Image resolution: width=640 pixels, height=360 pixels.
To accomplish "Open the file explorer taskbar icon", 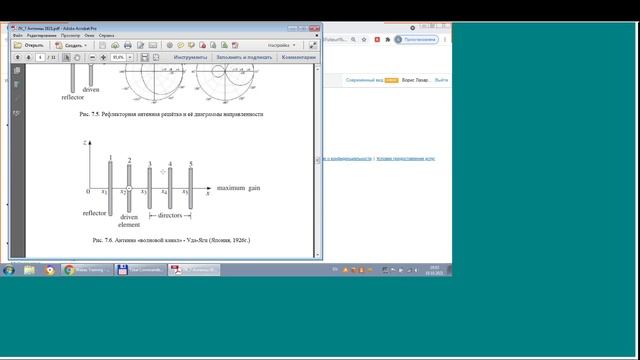I will 29,270.
